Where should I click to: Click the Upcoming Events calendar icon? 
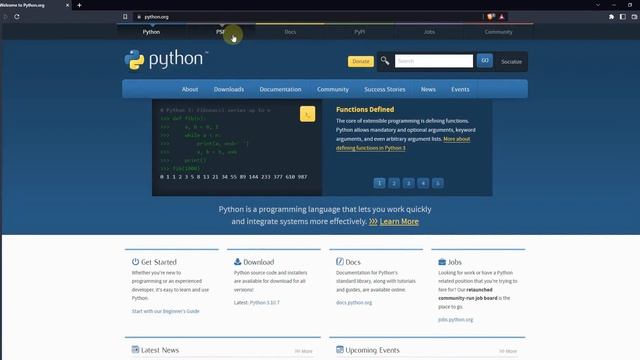tap(340, 349)
